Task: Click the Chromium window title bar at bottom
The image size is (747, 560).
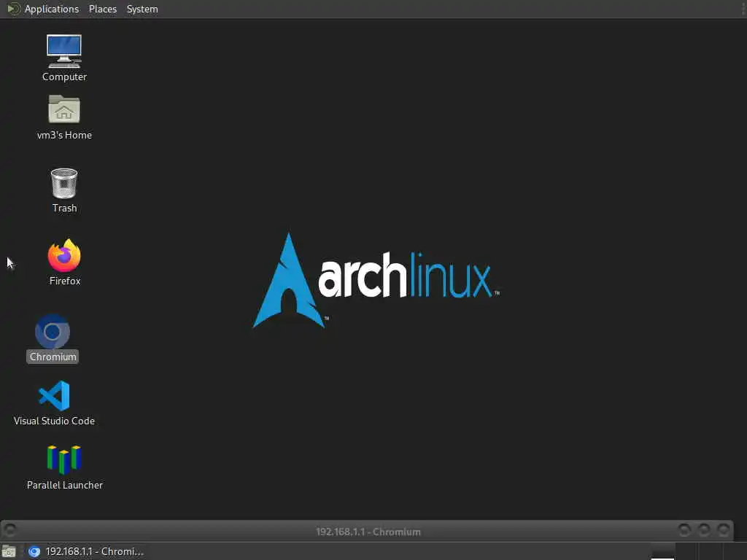Action: pyautogui.click(x=368, y=532)
